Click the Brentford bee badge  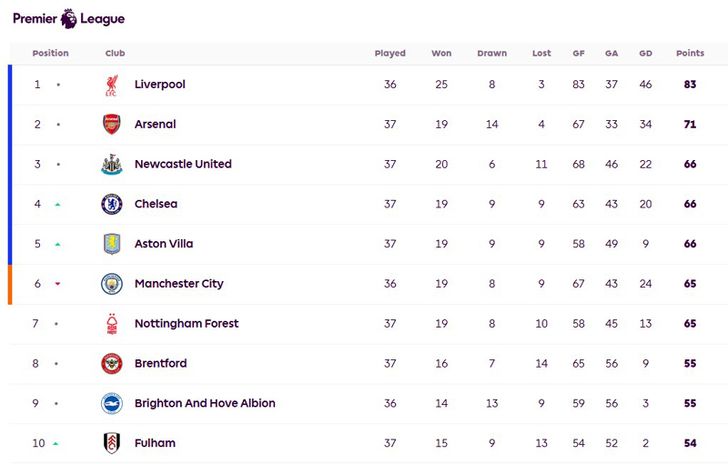(x=111, y=363)
